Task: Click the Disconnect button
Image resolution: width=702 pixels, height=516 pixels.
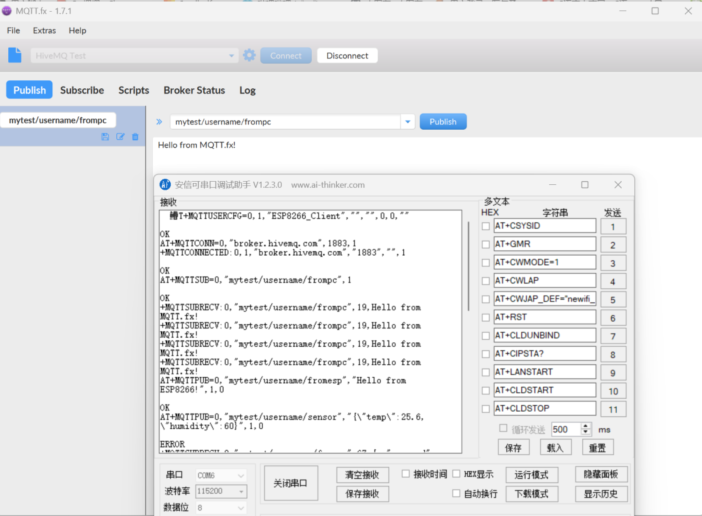Action: click(x=347, y=55)
